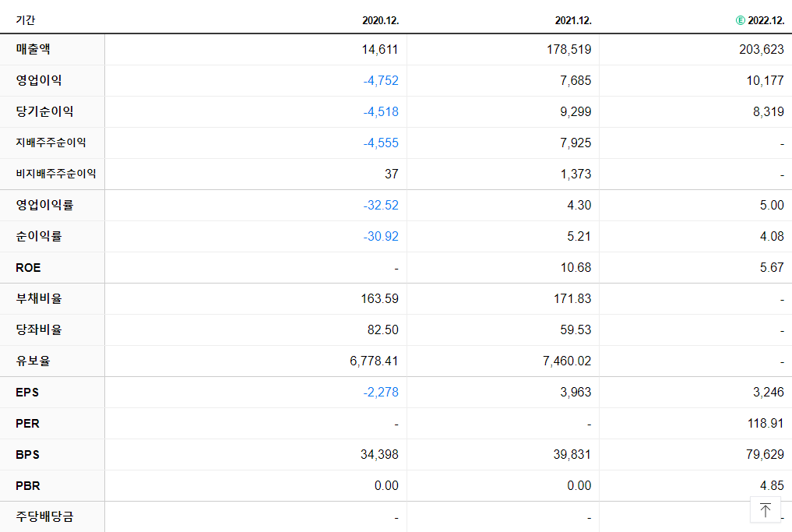Click the 주당배당금 row label
The height and width of the screenshot is (532, 792).
tap(44, 517)
